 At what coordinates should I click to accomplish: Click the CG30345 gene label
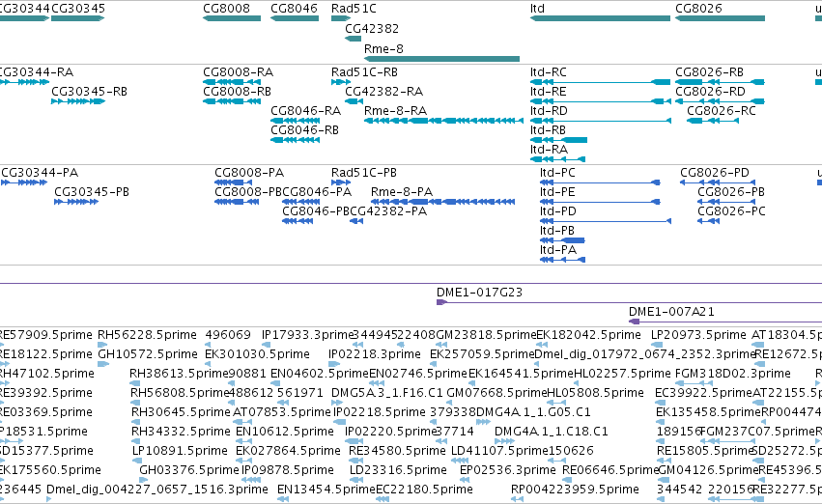point(78,9)
